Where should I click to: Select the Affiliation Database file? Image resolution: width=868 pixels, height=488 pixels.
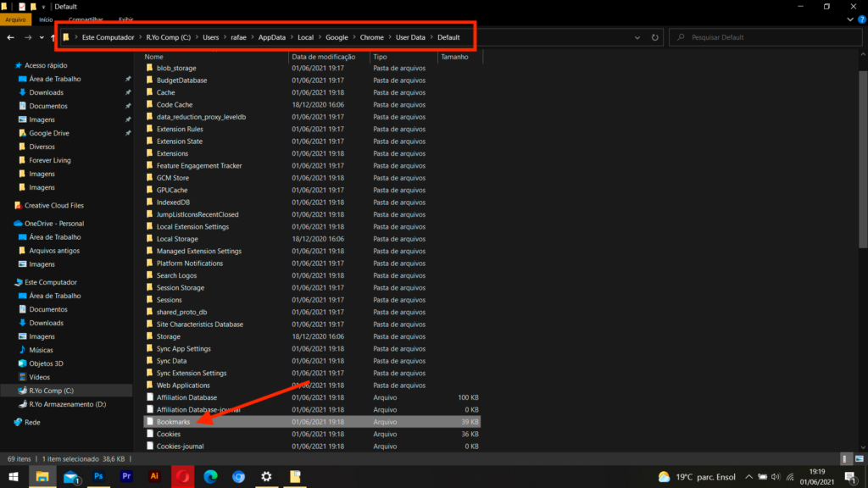(186, 397)
